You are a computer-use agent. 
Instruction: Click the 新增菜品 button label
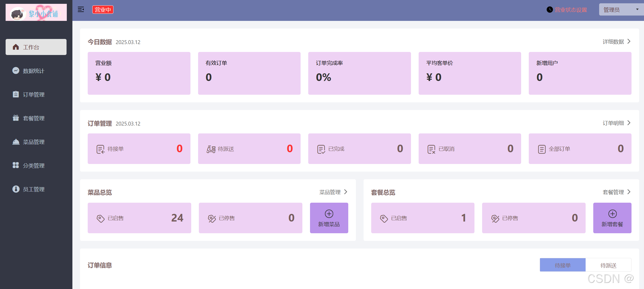pos(329,224)
